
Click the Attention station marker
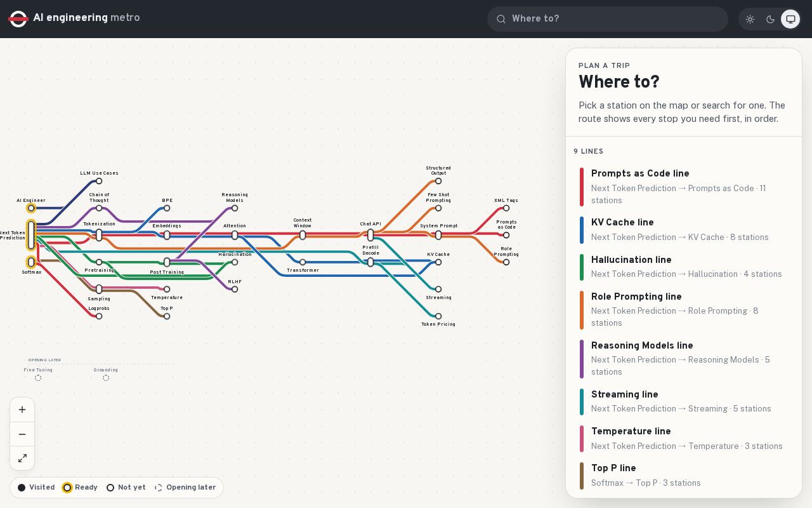(x=235, y=235)
